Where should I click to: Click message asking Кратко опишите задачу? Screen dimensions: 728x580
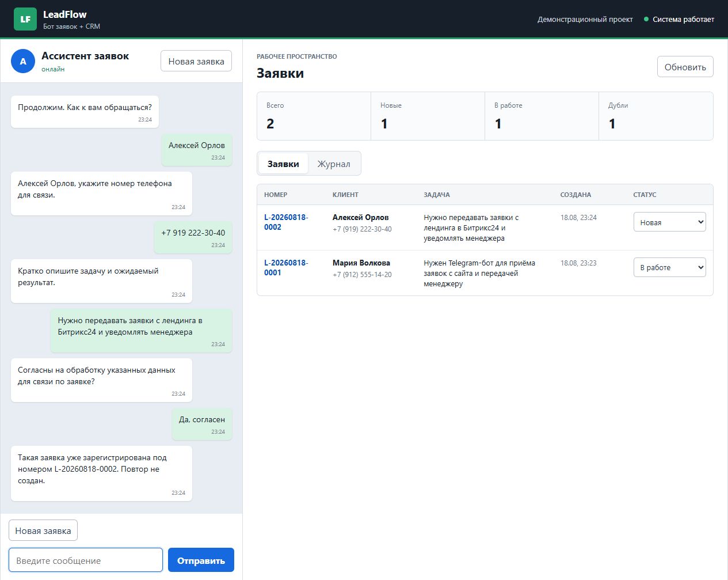pyautogui.click(x=101, y=281)
